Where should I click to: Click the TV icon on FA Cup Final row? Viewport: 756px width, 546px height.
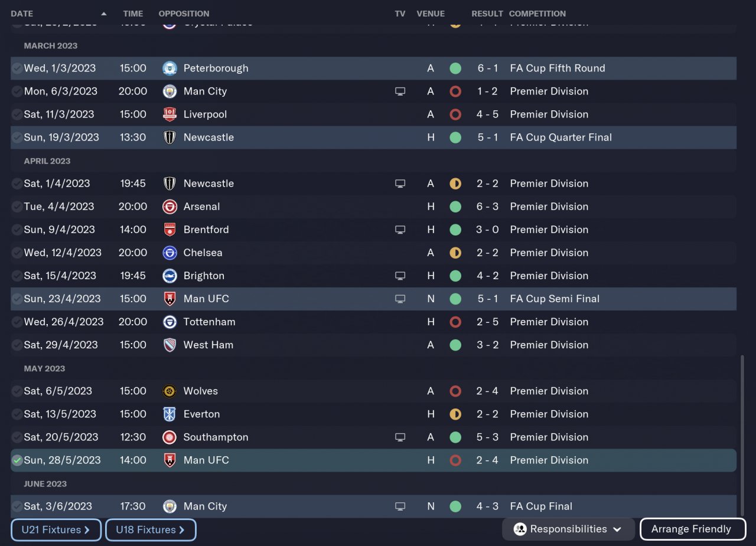[x=400, y=506]
